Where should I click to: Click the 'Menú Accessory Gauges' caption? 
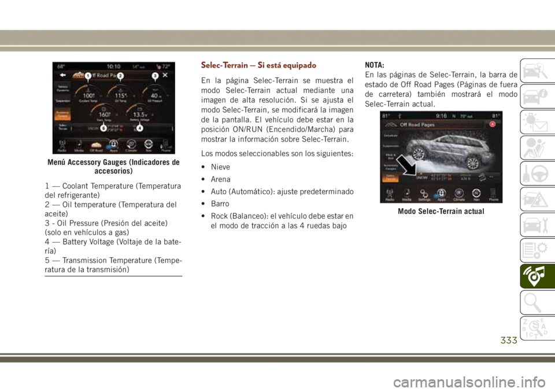tap(114, 167)
